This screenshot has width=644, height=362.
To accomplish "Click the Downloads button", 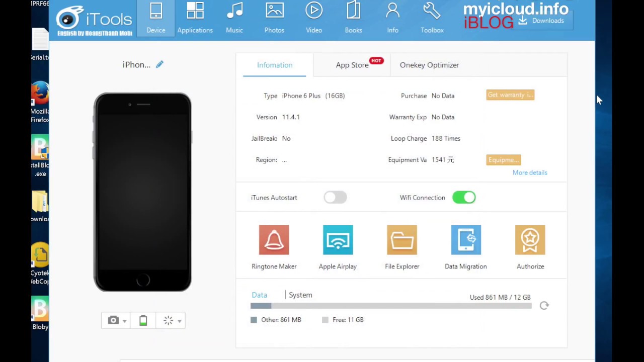I will pyautogui.click(x=542, y=21).
